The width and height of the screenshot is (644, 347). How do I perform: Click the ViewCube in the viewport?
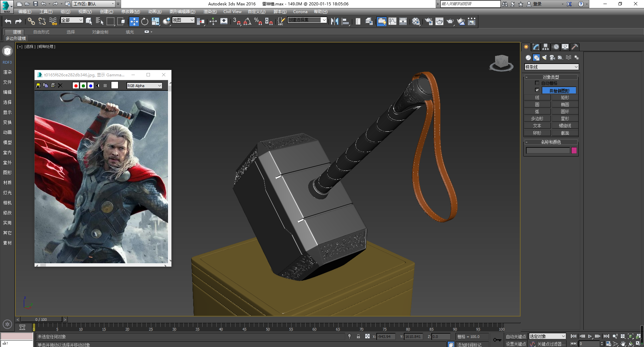501,63
